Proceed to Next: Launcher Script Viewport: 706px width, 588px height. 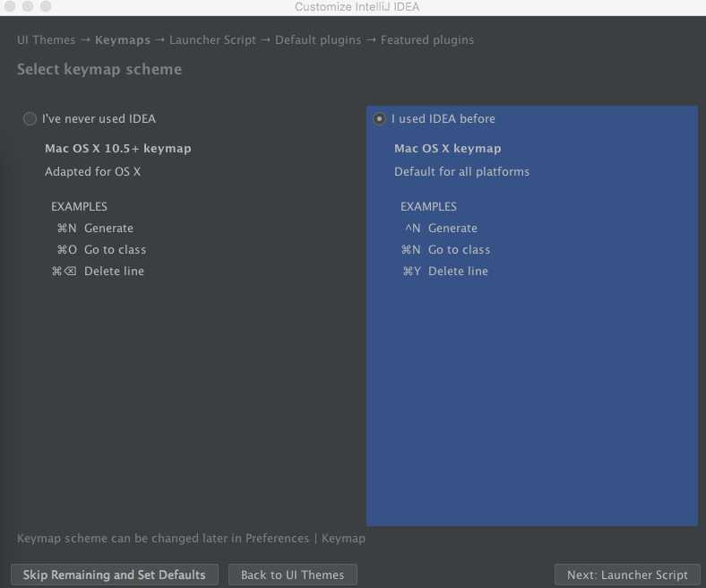click(x=627, y=575)
